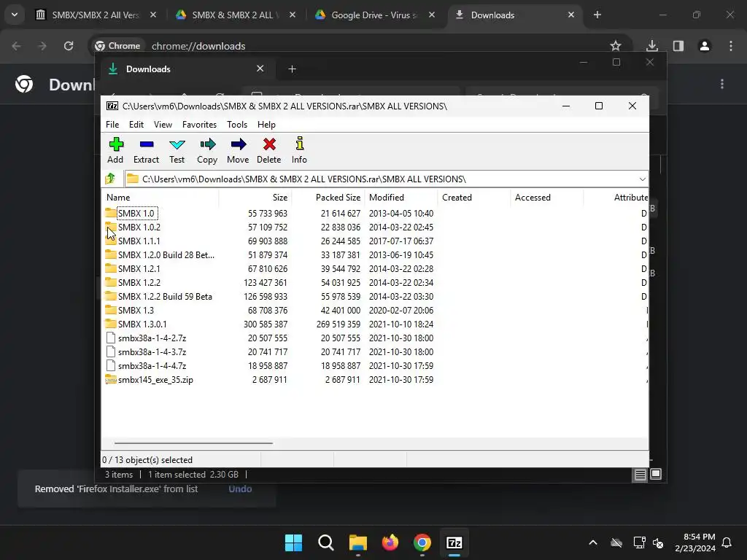Screen dimensions: 747x560
Task: Sort by the Modified column header
Action: [x=401, y=197]
